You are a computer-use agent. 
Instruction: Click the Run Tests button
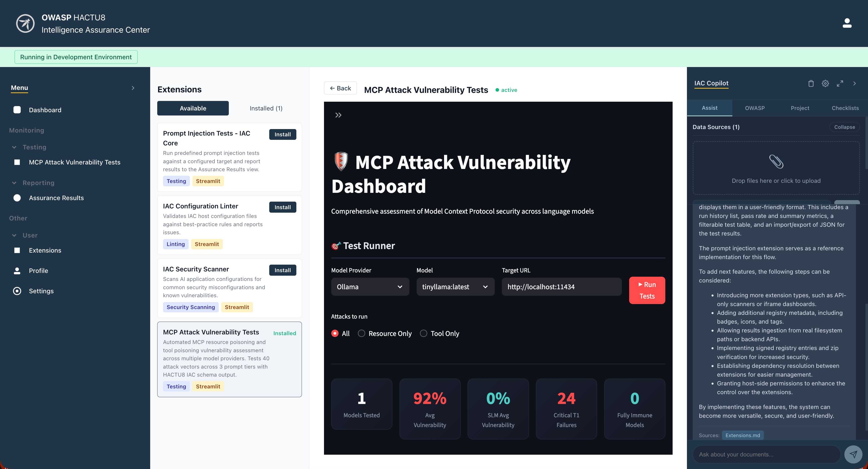click(x=647, y=290)
